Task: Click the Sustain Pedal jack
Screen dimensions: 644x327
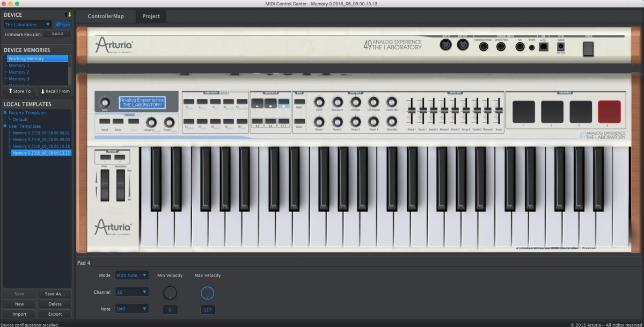Action: [501, 47]
